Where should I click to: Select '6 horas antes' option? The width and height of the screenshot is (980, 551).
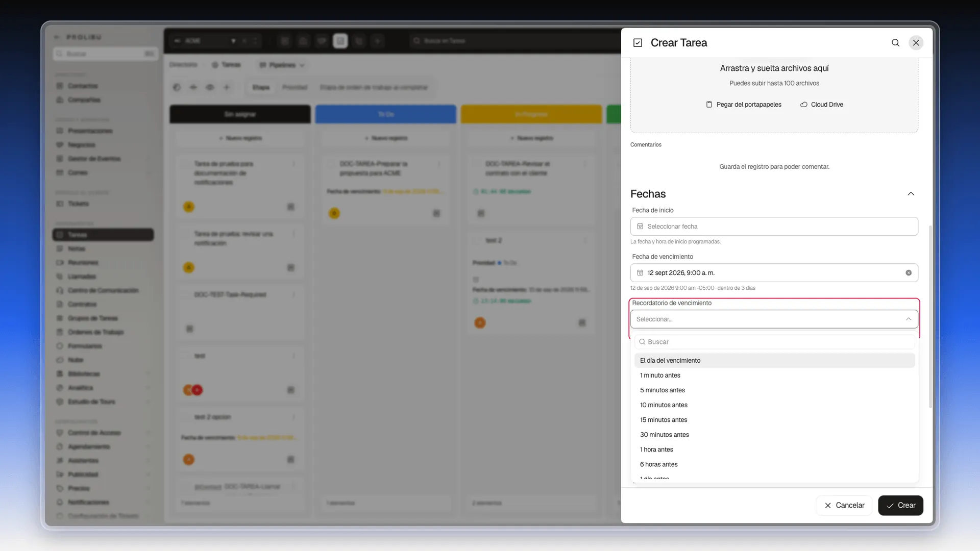pos(774,464)
